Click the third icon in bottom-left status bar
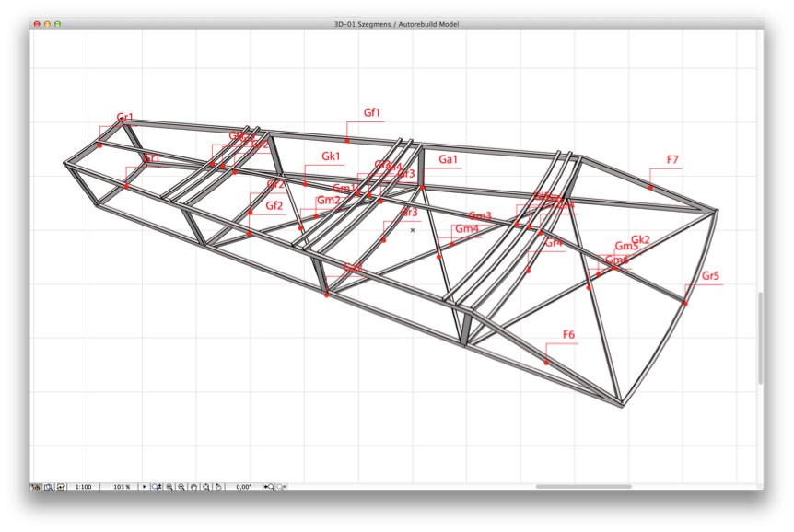 click(x=61, y=487)
